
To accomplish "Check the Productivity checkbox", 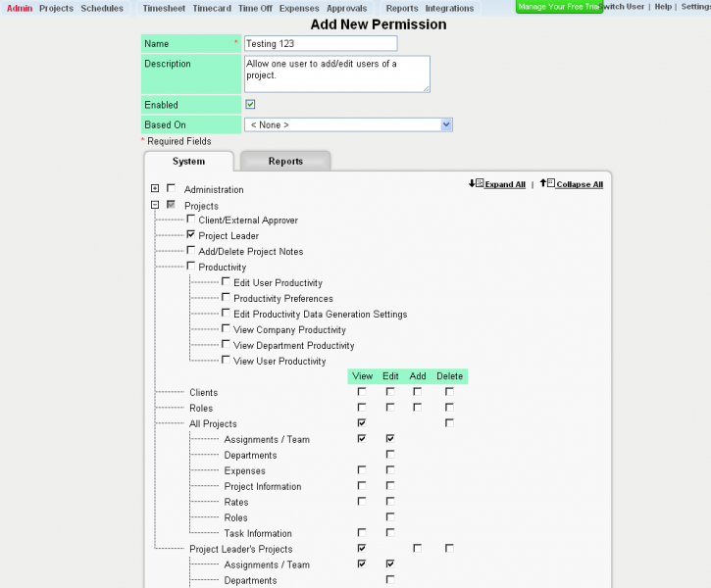I will (191, 266).
